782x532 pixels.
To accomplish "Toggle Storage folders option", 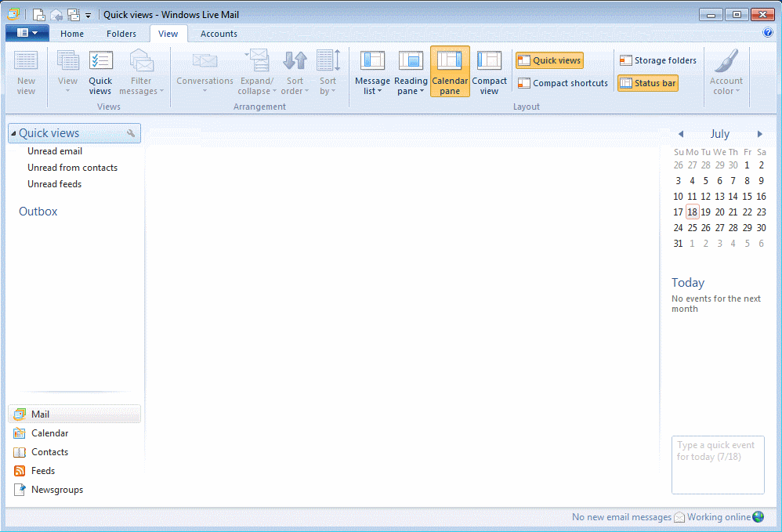I will click(658, 60).
